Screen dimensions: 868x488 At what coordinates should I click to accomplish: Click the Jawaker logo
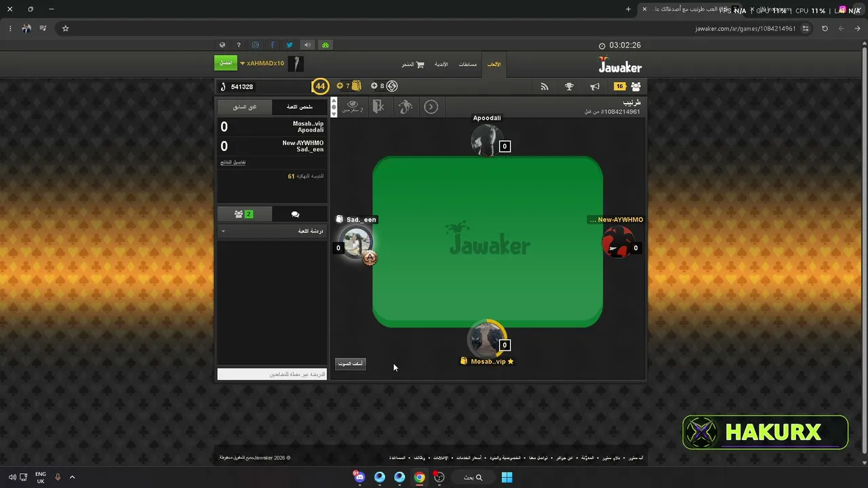click(x=620, y=65)
